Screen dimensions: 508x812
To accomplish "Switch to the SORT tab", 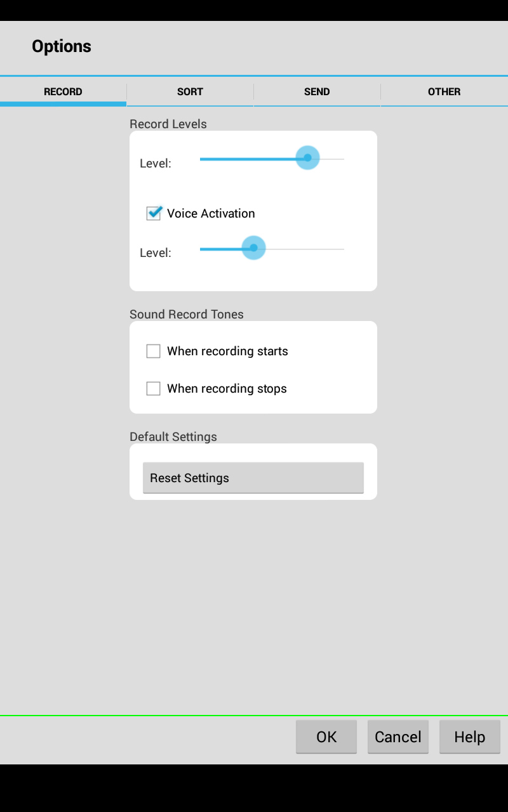I will point(190,92).
